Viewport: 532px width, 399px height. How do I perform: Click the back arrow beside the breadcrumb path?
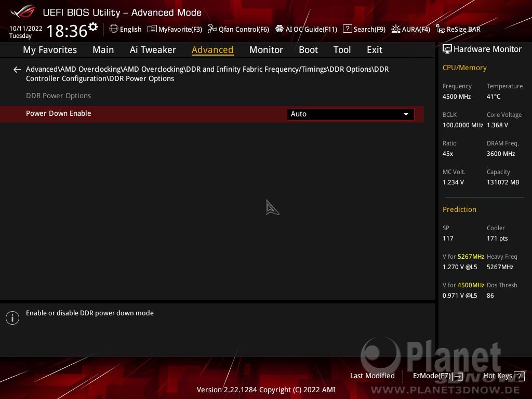[x=17, y=70]
